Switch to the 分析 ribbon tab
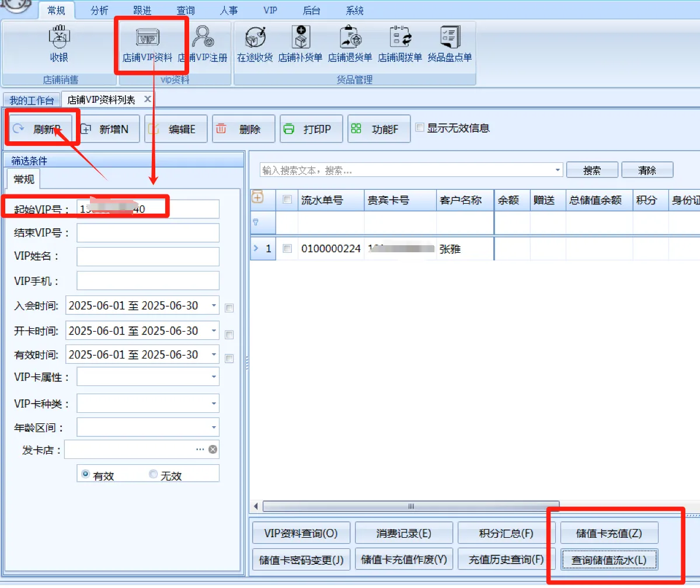This screenshot has width=700, height=588. coord(99,11)
